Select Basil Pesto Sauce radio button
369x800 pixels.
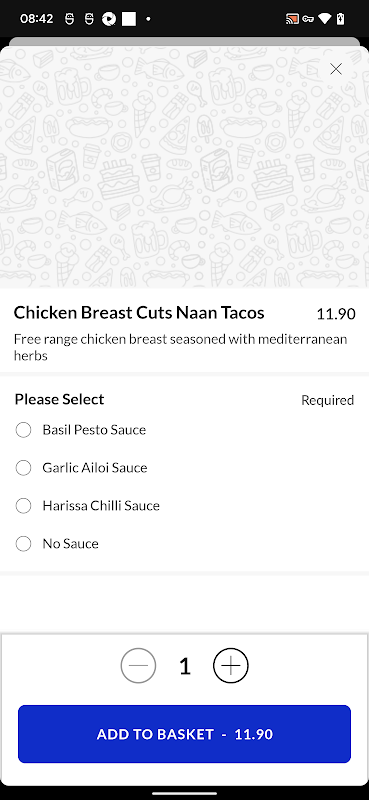[x=23, y=430]
